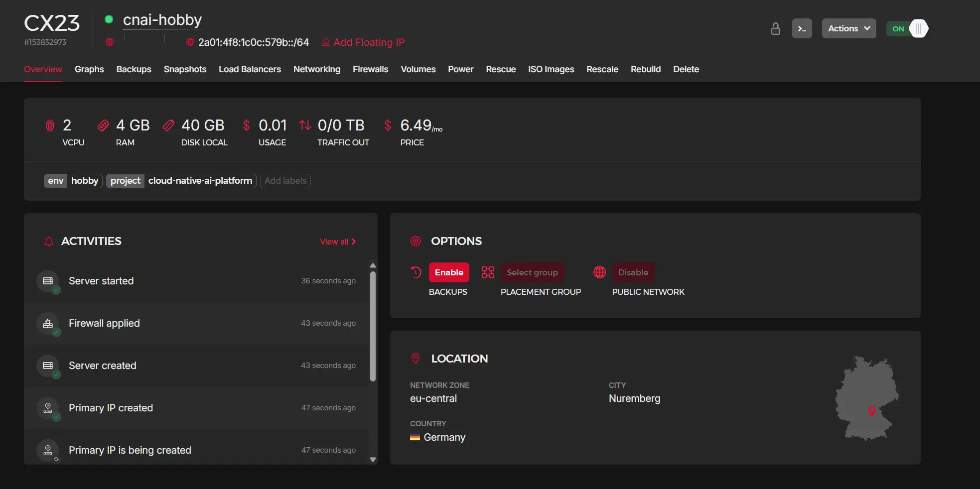The image size is (980, 489).
Task: Click the activities scroll up arrow
Action: tap(373, 265)
